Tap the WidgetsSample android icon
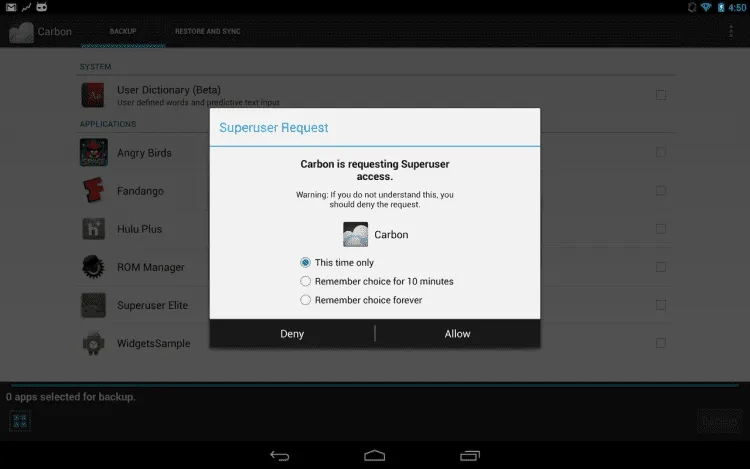 pyautogui.click(x=93, y=343)
